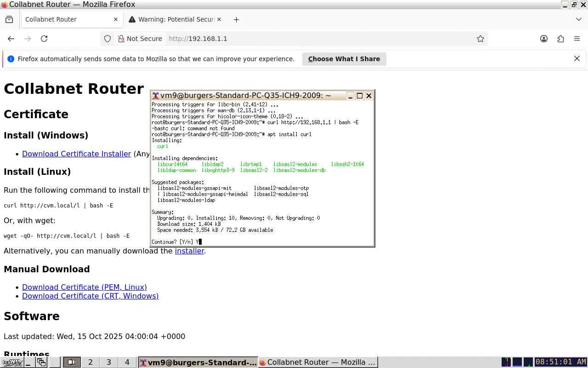The width and height of the screenshot is (588, 368).
Task: Go back one page in Firefox
Action: (x=11, y=39)
